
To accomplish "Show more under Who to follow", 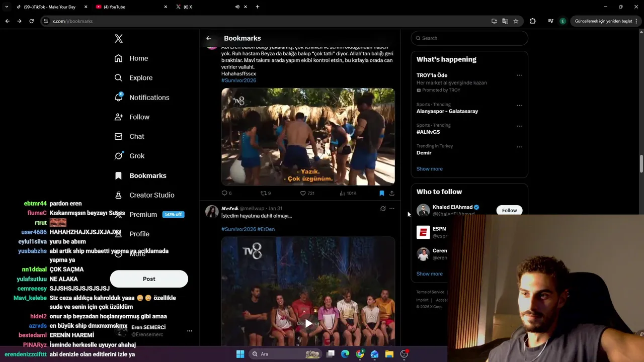I will (429, 274).
